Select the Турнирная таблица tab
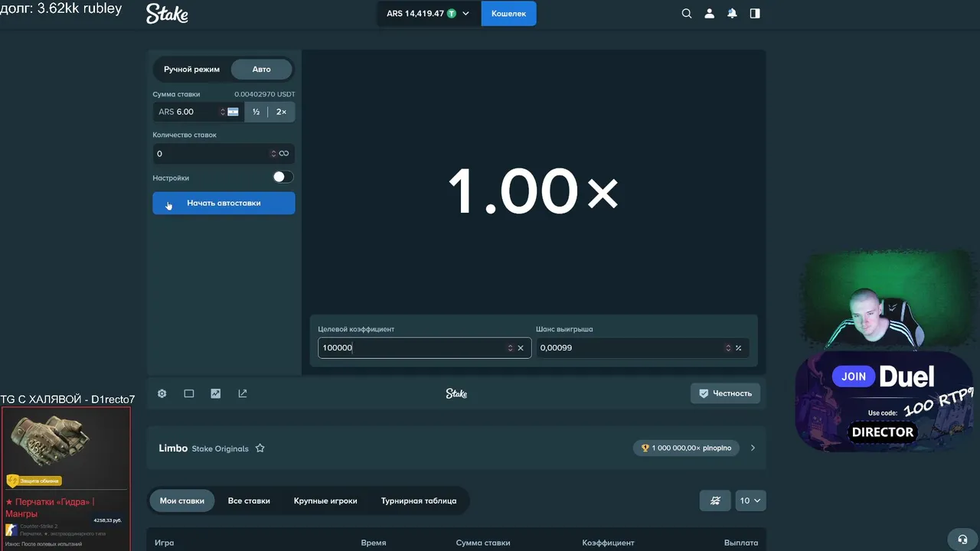The image size is (980, 551). pos(419,500)
